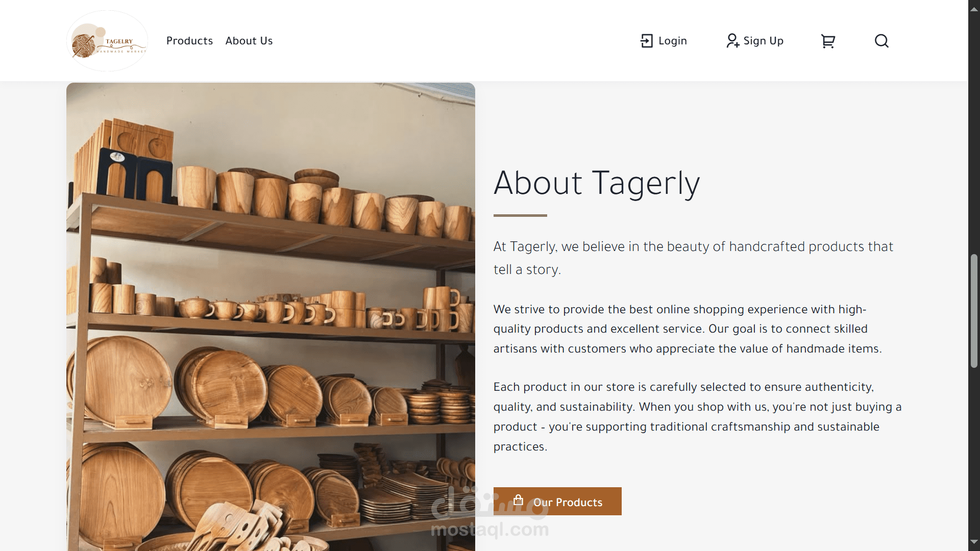Viewport: 980px width, 551px height.
Task: Go to the About Us page
Action: (x=249, y=41)
